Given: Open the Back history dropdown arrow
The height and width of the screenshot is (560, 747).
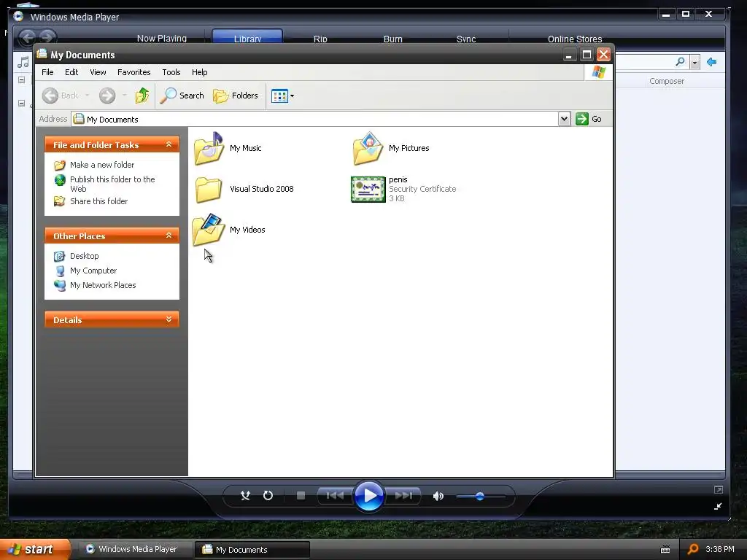Looking at the screenshot, I should coord(88,96).
